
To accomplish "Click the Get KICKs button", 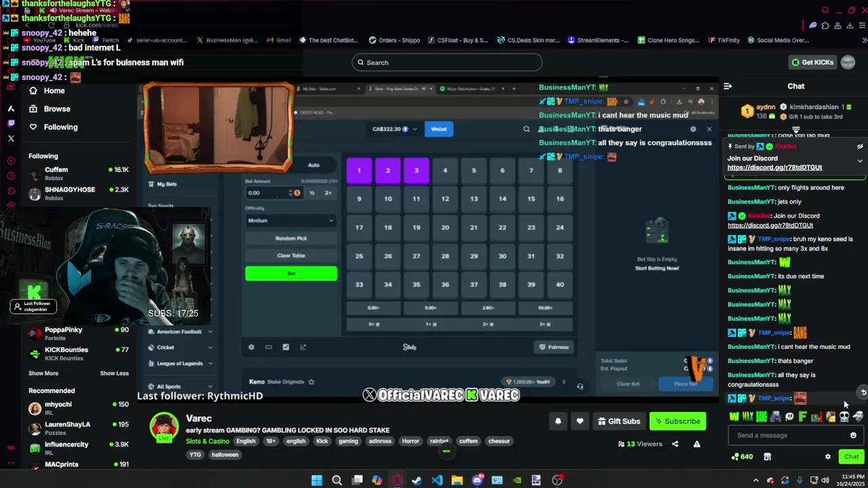I will [x=812, y=62].
